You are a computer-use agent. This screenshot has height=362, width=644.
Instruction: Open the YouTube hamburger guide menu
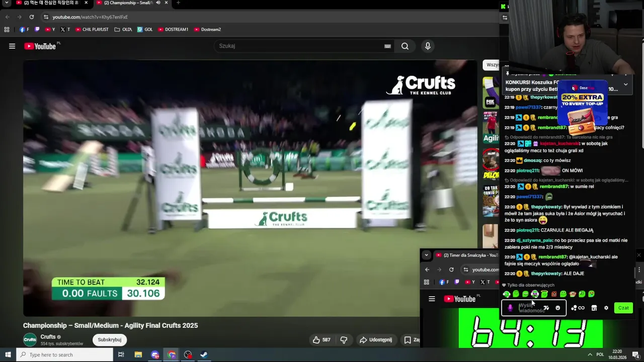coord(12,46)
